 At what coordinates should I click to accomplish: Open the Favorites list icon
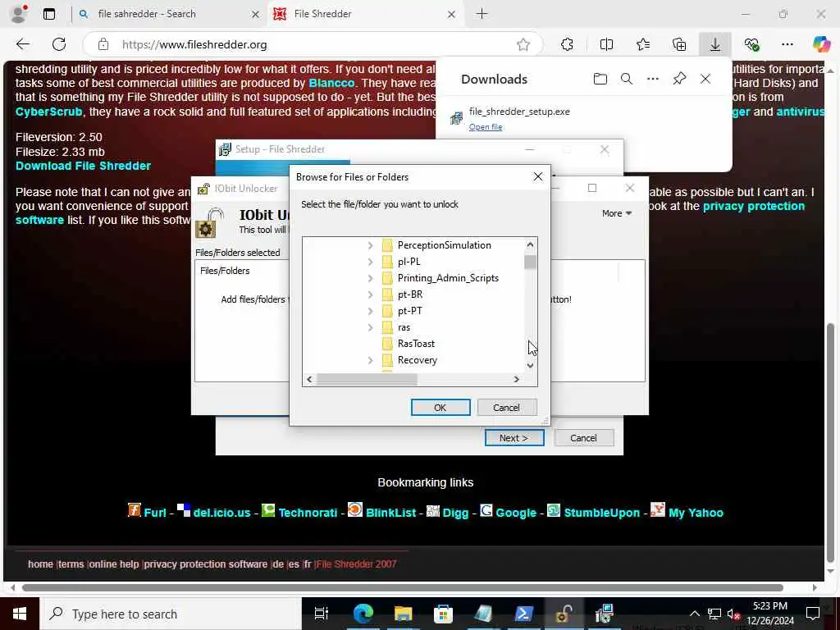point(643,44)
